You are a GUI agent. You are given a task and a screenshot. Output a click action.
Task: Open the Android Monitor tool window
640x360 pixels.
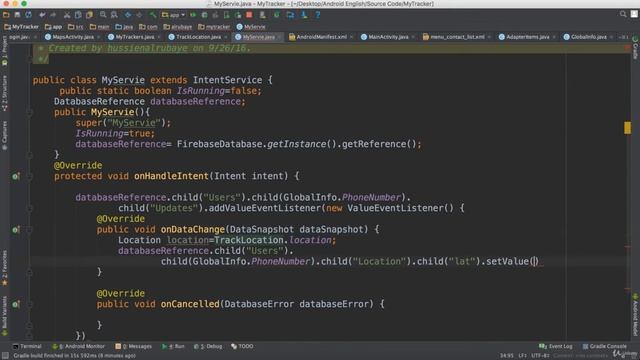[x=78, y=346]
